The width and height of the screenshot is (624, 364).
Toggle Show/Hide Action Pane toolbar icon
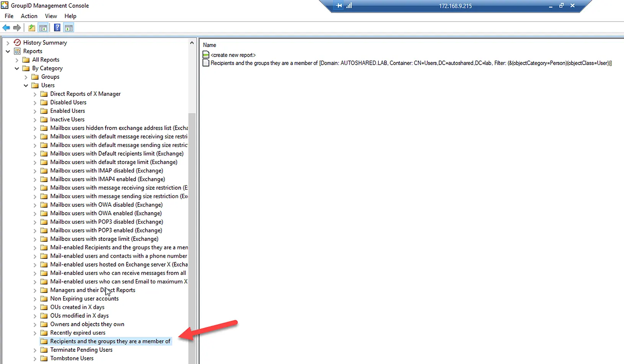pos(69,28)
